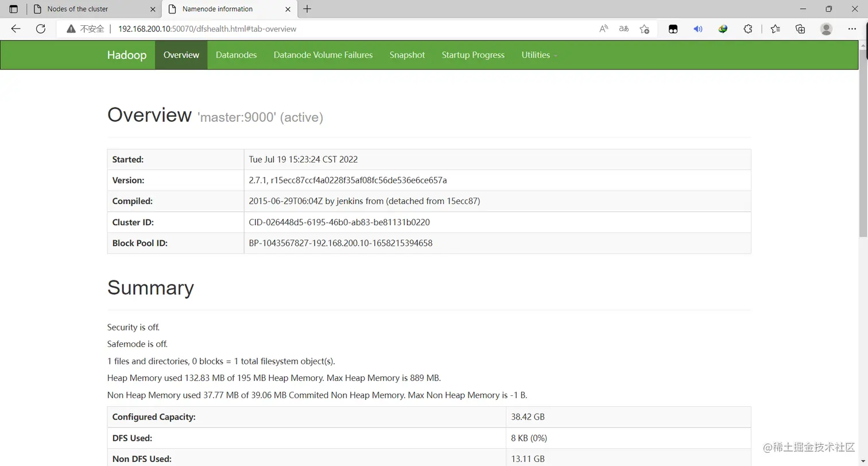Open the globe download manager extension
This screenshot has width=868, height=466.
tap(723, 29)
